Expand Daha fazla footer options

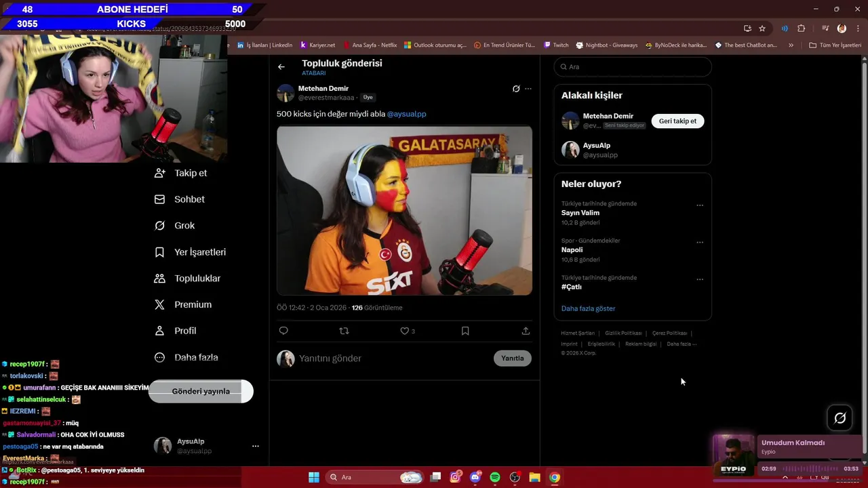tap(682, 344)
